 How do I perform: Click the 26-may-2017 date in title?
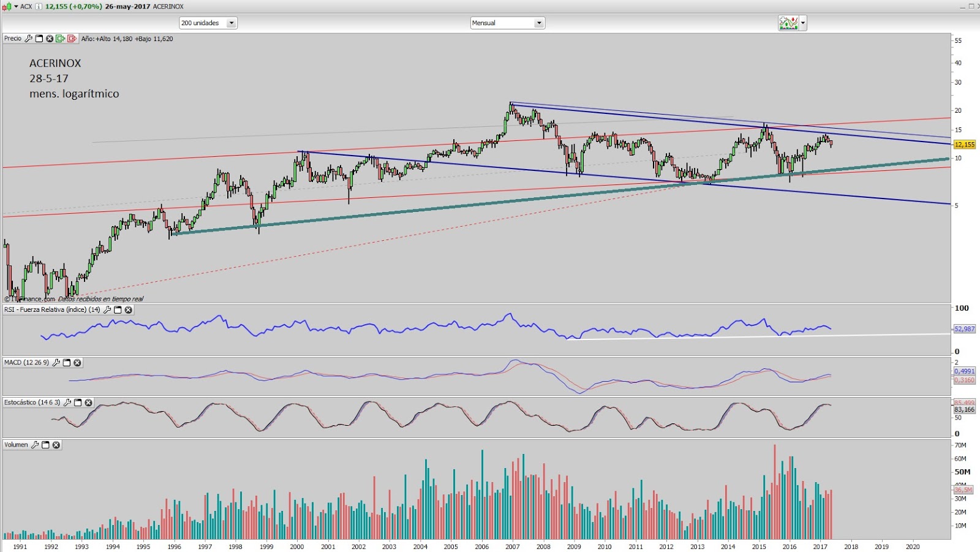coord(127,7)
